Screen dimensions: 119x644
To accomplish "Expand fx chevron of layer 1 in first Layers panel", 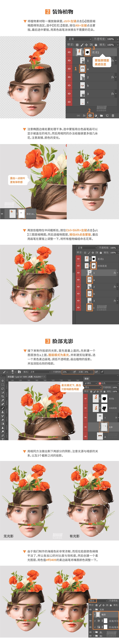I will 116,60.
